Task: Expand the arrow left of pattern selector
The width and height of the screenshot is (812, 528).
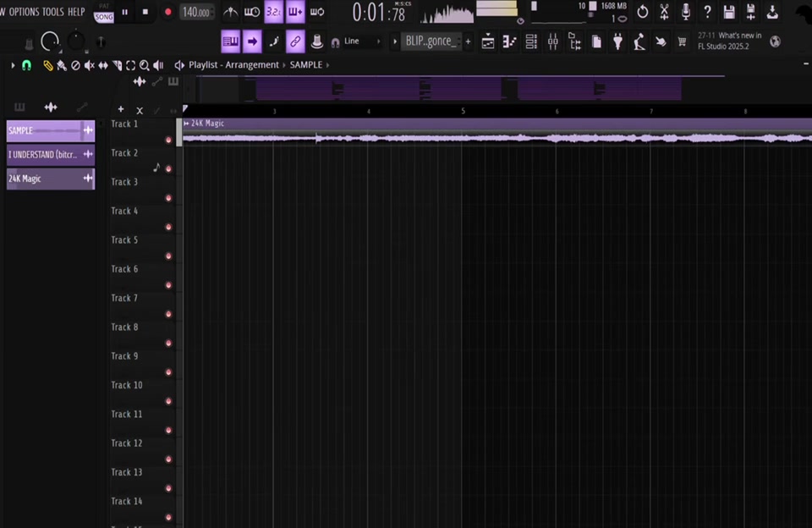Action: coord(395,41)
